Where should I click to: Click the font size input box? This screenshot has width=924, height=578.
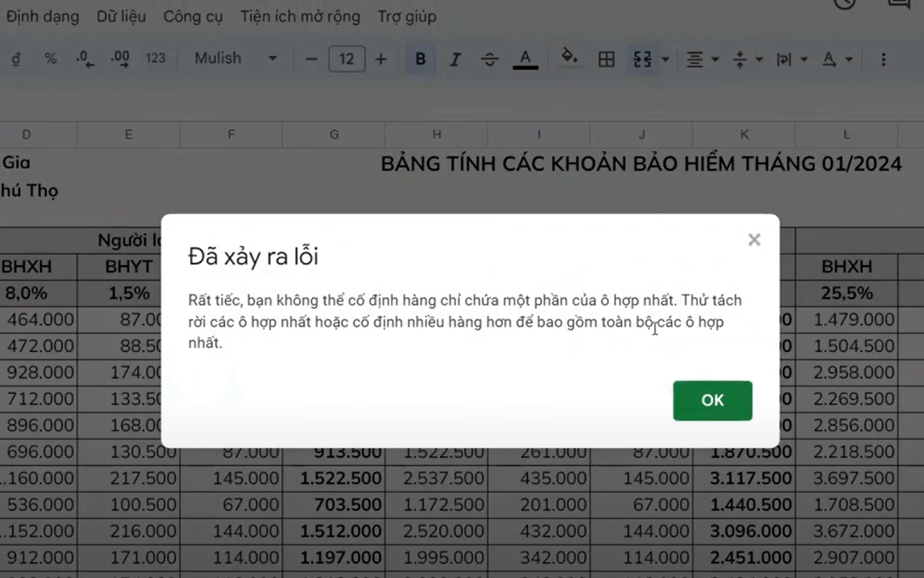346,59
